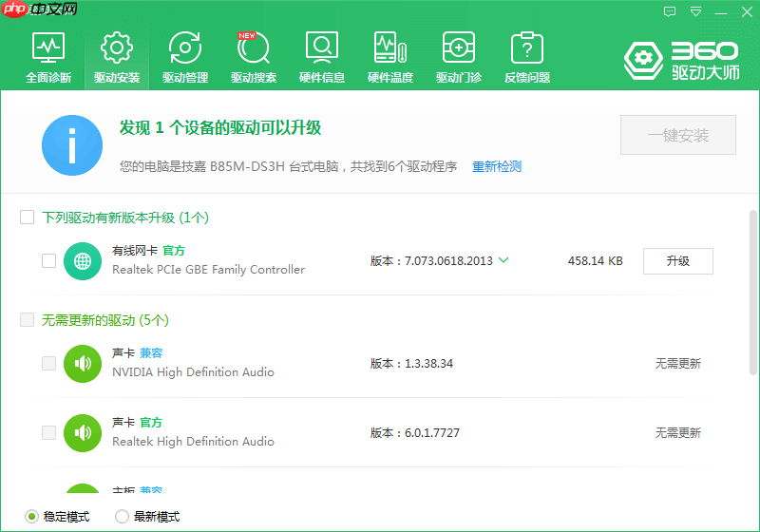Expand version dropdown arrow beside 7.073.0618.2013

[x=503, y=260]
